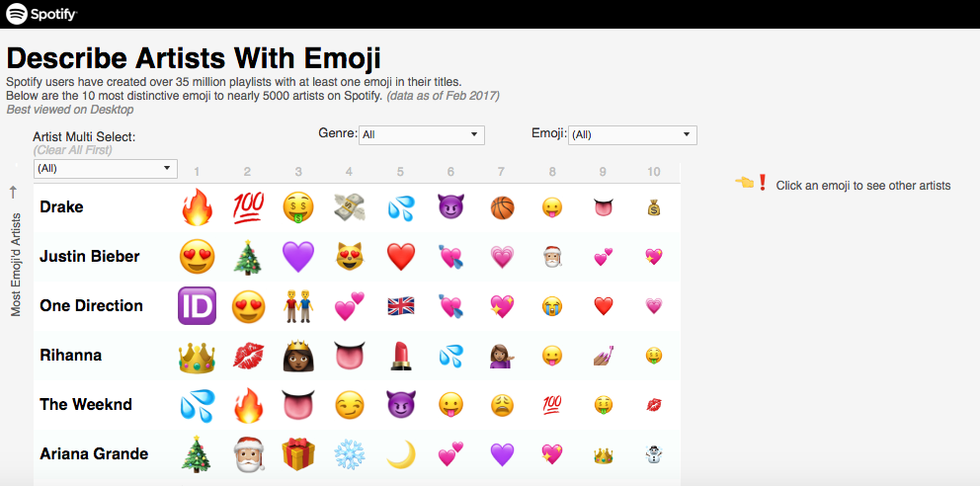Click Drake's basketball emoji

(x=502, y=207)
